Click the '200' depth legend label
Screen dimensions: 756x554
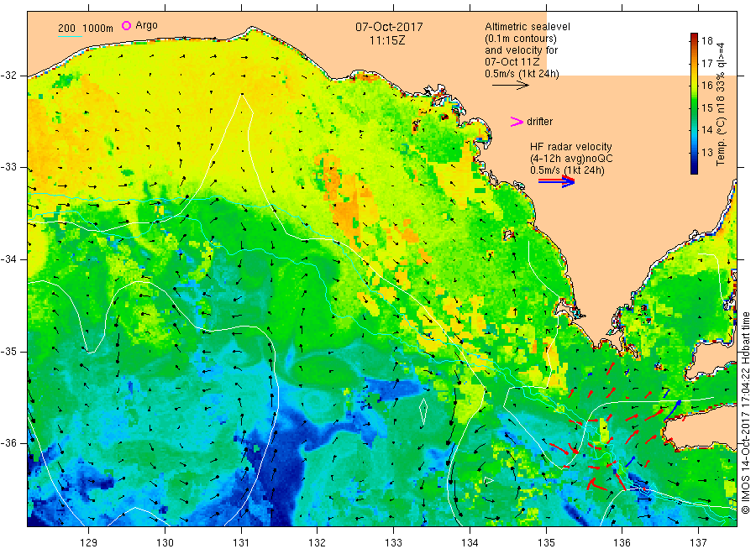tap(66, 29)
